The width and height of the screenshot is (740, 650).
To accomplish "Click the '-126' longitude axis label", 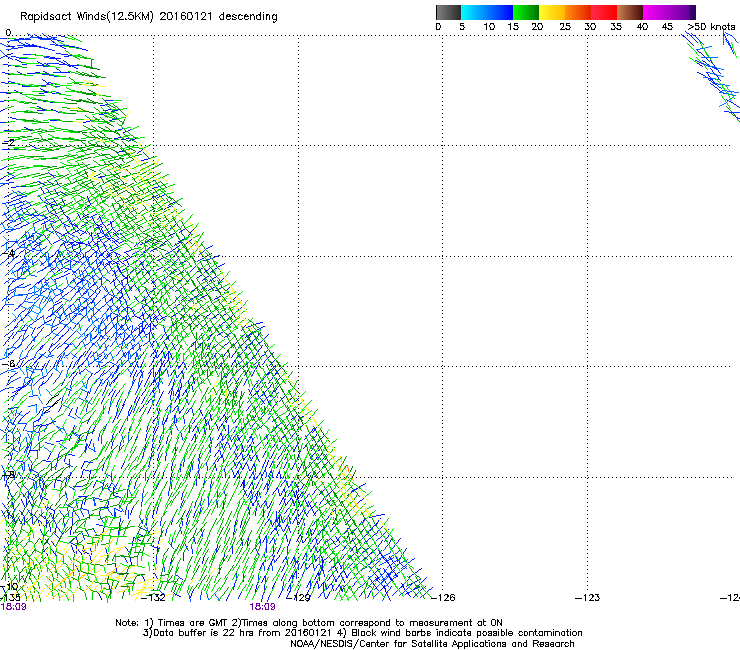I will click(x=443, y=598).
